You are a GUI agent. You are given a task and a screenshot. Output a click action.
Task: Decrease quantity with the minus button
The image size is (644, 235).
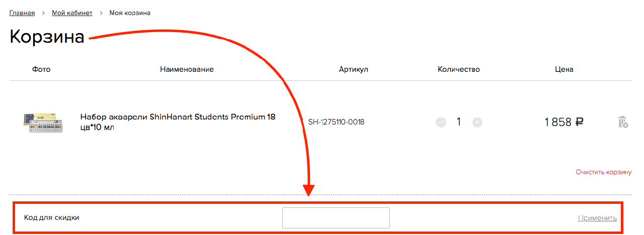pos(441,122)
